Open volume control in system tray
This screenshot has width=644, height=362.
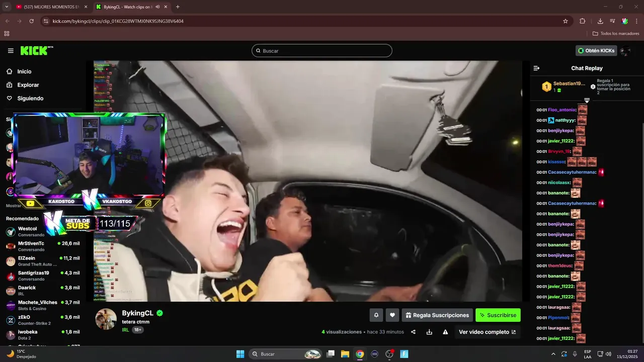pyautogui.click(x=608, y=354)
